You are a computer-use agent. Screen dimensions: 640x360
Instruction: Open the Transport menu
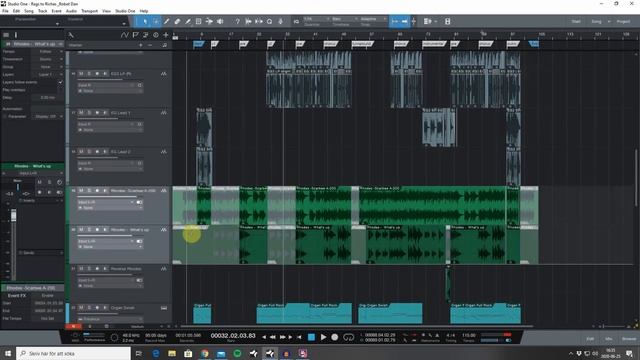coord(89,11)
